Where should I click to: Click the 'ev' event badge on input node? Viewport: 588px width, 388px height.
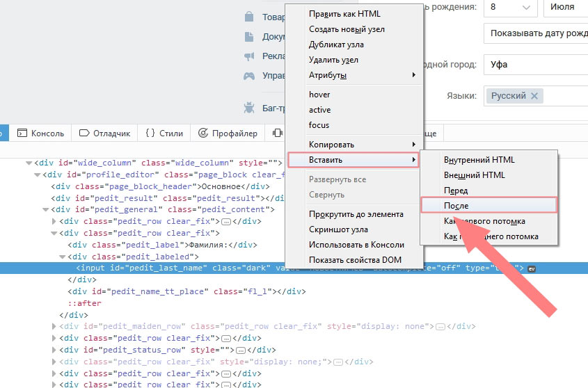click(x=532, y=269)
